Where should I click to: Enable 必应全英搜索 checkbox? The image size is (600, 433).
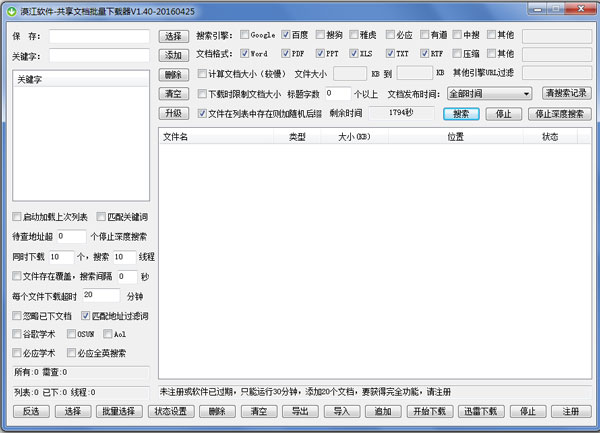pos(71,353)
